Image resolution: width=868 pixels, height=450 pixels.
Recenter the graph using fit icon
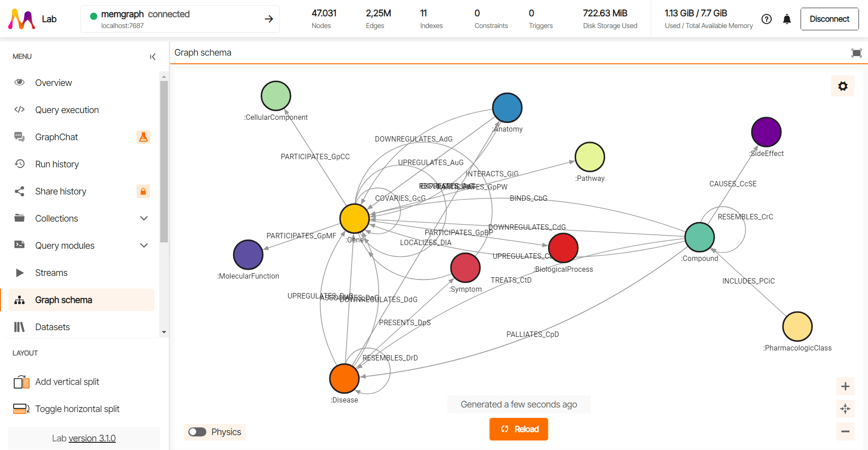[845, 409]
